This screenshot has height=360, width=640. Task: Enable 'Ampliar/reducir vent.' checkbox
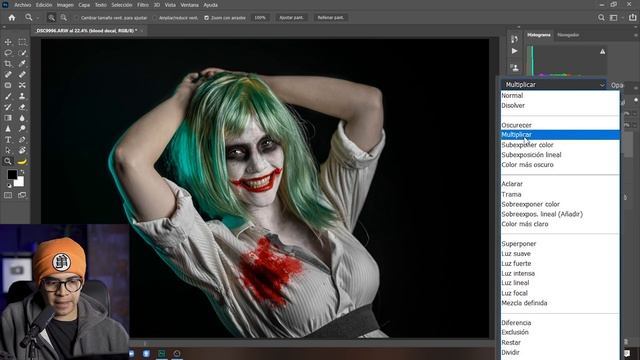coord(155,18)
